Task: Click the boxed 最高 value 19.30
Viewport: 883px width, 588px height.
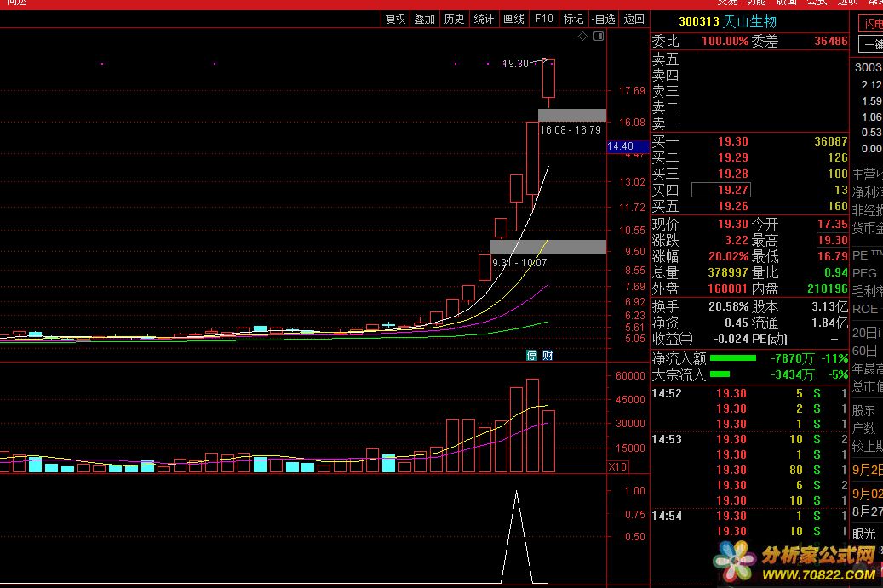Action: pos(832,240)
